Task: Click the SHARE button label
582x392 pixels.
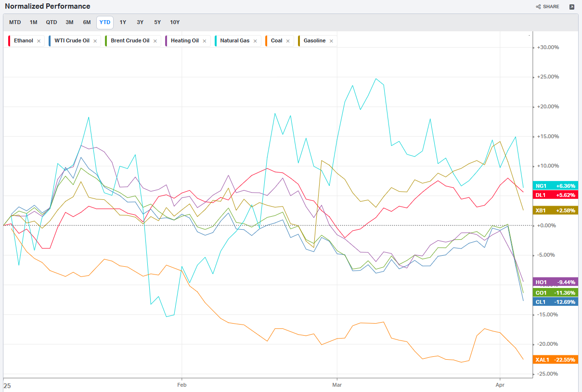Action: pyautogui.click(x=551, y=7)
